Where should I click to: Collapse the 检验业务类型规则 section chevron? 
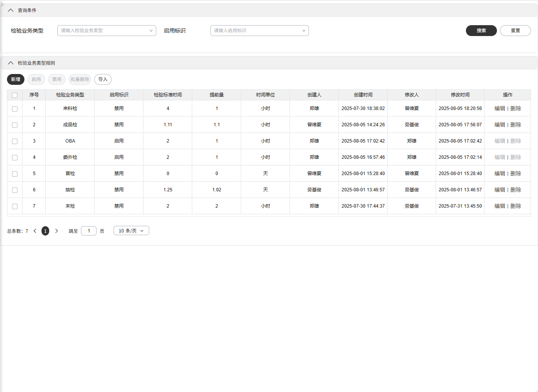click(10, 63)
